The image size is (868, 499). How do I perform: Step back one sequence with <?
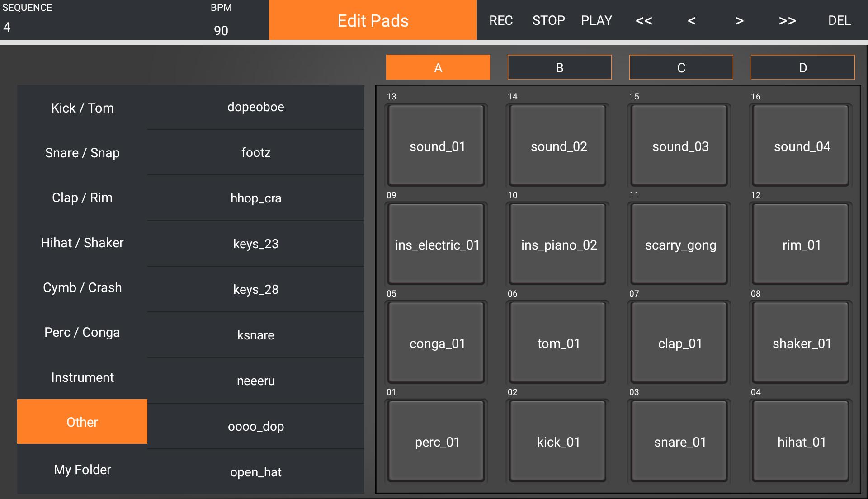click(x=692, y=20)
